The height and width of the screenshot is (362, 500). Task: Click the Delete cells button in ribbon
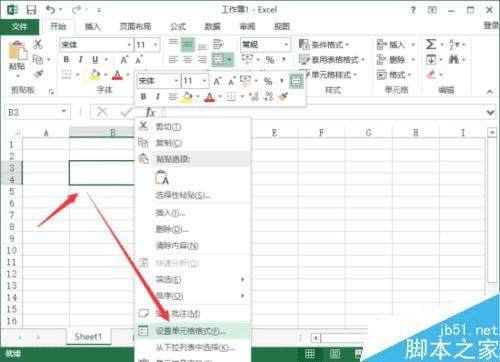[396, 60]
